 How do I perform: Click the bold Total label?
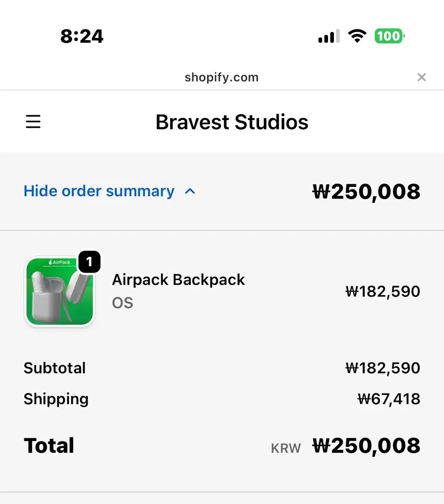click(49, 446)
